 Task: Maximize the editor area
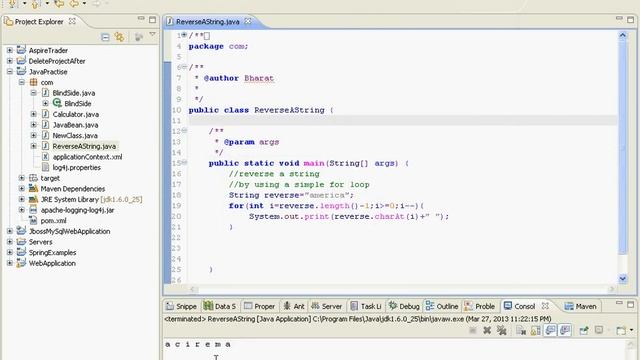tap(631, 19)
